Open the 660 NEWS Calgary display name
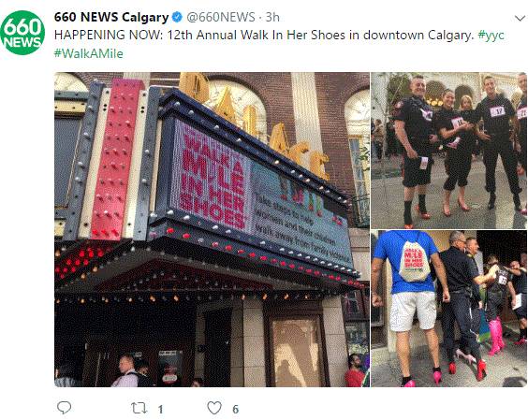Viewport: 528px width, 420px height. (111, 17)
